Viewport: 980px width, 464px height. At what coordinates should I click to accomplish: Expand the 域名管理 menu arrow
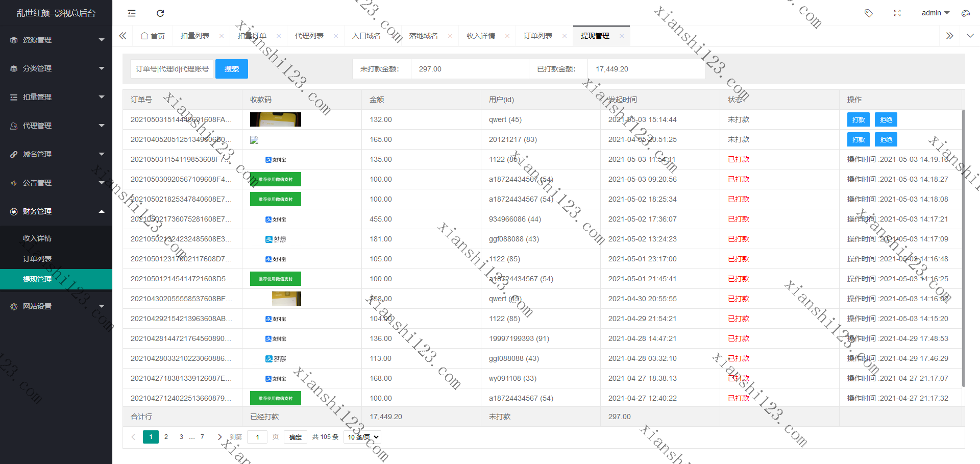coord(102,154)
